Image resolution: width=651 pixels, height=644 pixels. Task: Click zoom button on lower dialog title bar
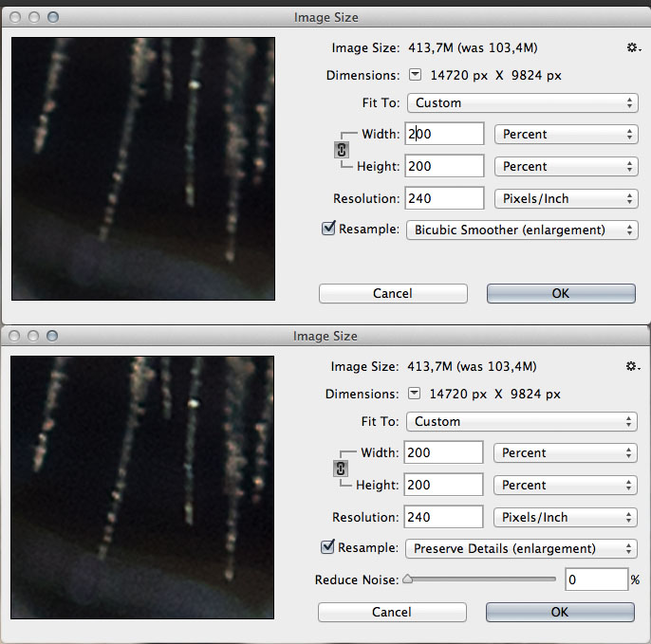52,336
